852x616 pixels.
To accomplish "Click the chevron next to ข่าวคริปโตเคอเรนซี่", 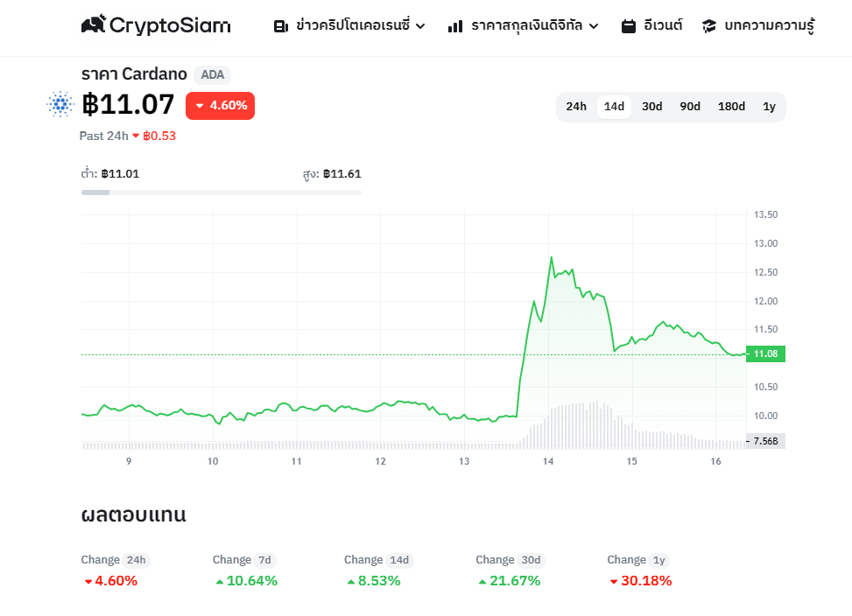I will [420, 26].
